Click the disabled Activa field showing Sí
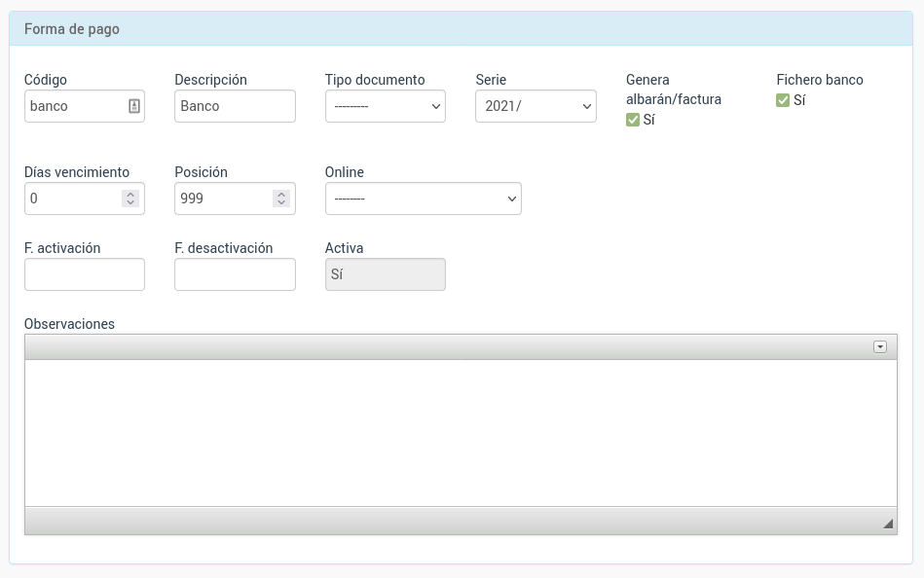 tap(386, 274)
